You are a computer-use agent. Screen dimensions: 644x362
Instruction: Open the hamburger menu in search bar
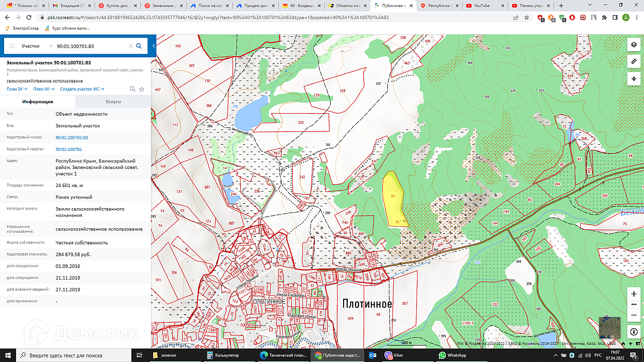coord(12,46)
